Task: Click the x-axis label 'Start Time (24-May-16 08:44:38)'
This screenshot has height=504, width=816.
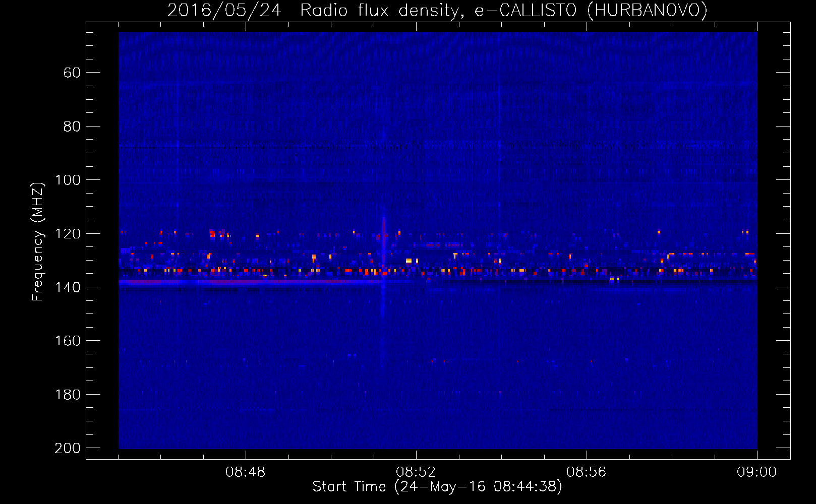Action: click(437, 487)
